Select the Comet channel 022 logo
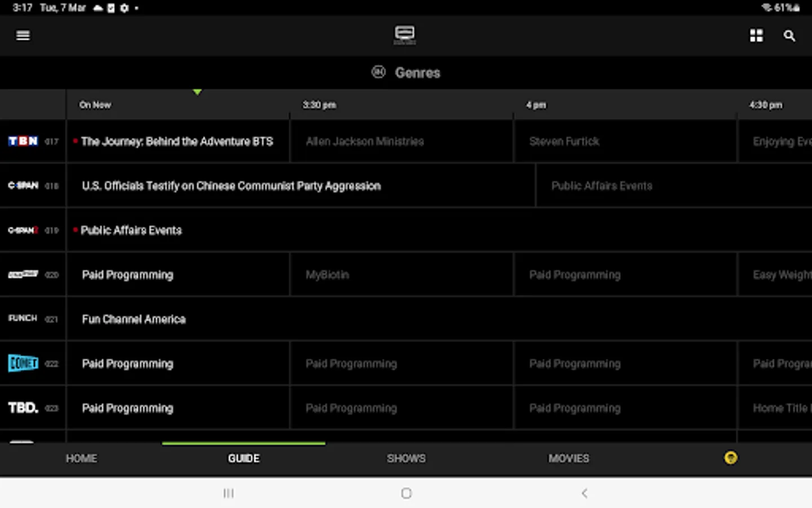Image resolution: width=812 pixels, height=508 pixels. [23, 363]
